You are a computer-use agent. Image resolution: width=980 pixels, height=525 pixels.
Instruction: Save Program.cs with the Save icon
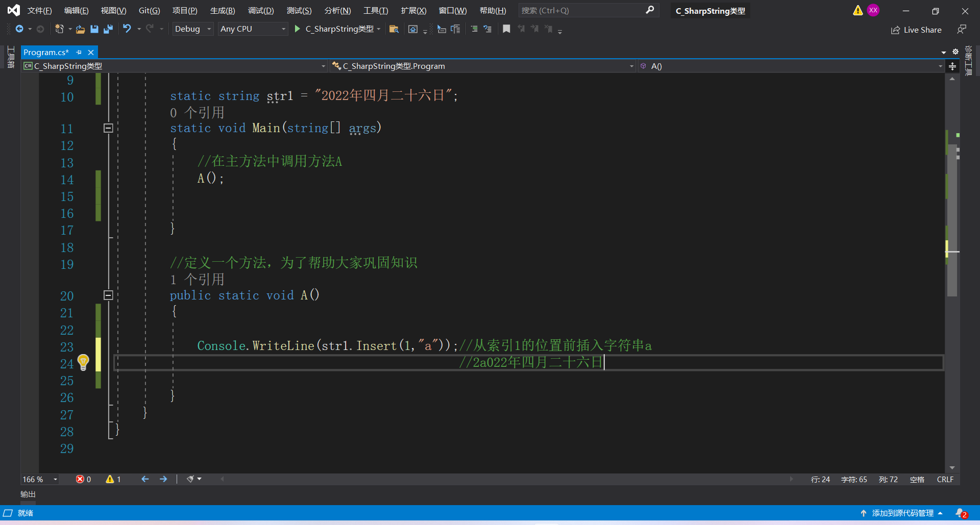coord(94,29)
